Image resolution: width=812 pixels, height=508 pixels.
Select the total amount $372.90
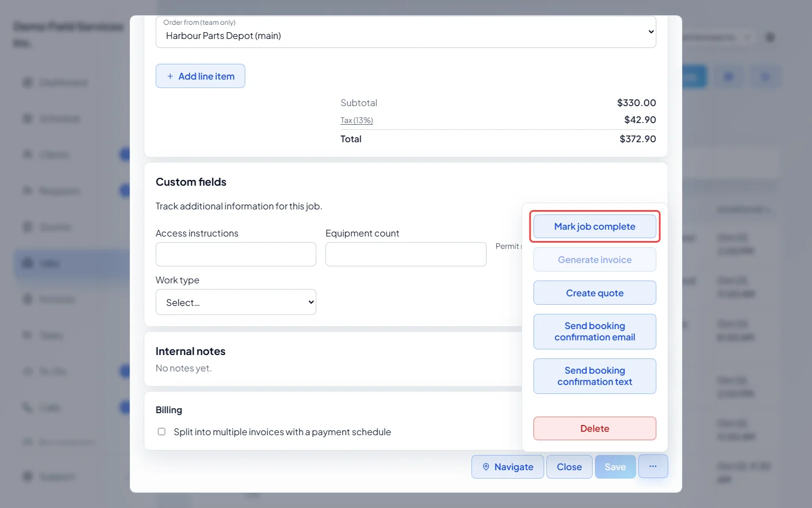638,139
